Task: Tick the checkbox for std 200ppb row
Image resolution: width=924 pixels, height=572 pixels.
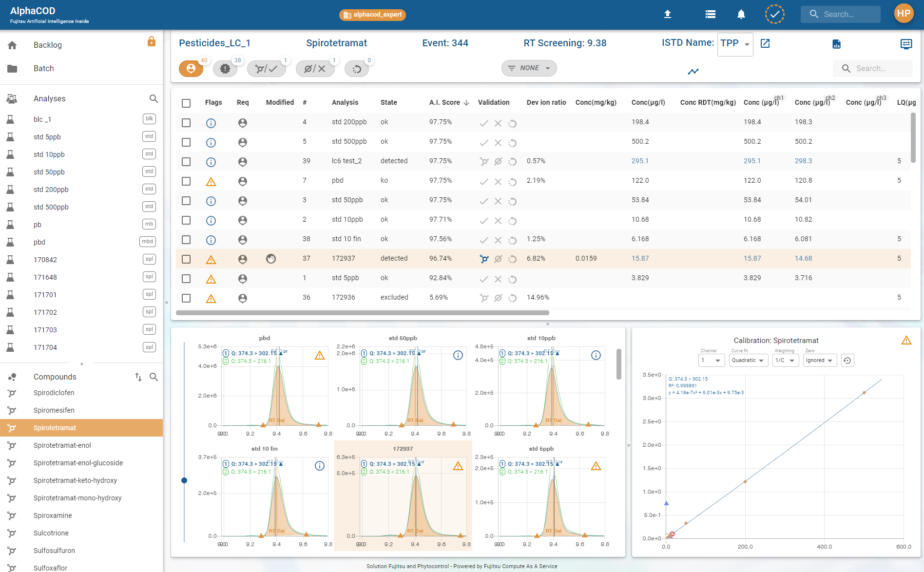Action: (186, 123)
